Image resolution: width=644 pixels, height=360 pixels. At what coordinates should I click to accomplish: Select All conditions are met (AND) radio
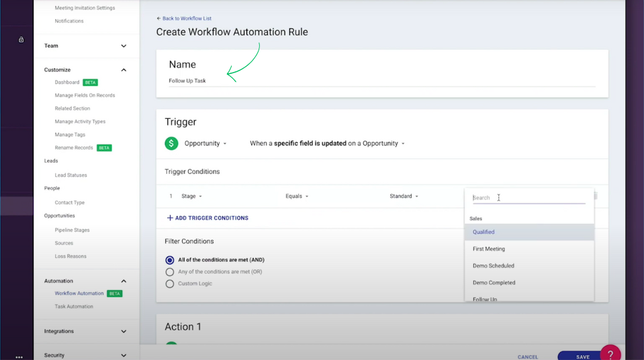click(x=170, y=260)
